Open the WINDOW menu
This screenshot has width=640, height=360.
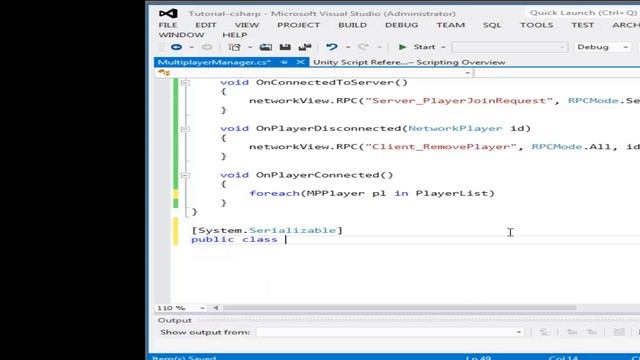point(181,35)
